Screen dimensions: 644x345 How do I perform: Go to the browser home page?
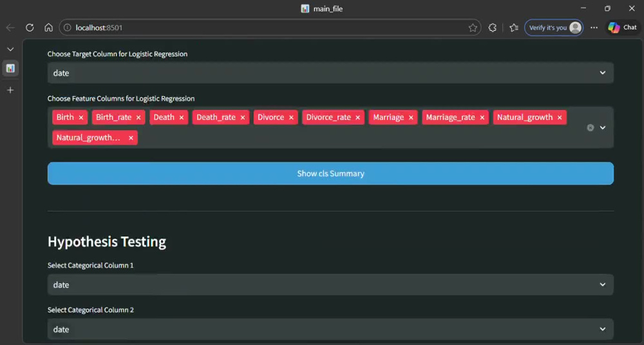click(48, 28)
